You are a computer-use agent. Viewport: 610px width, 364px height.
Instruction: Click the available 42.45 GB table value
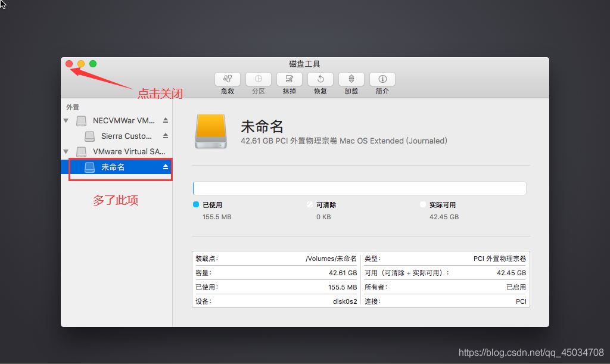click(x=511, y=273)
